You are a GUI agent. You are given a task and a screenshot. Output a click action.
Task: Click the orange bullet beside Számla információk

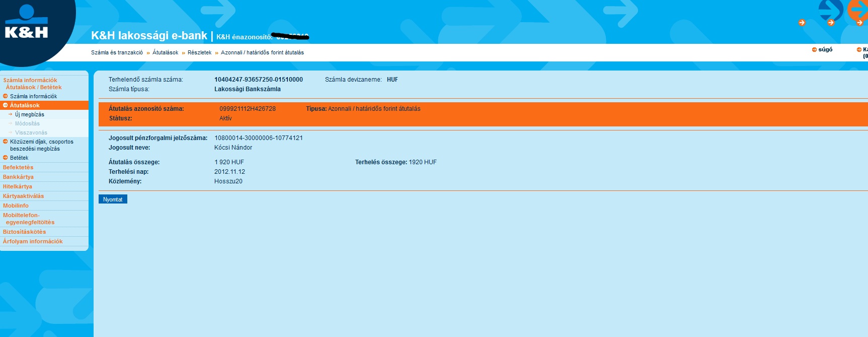6,96
